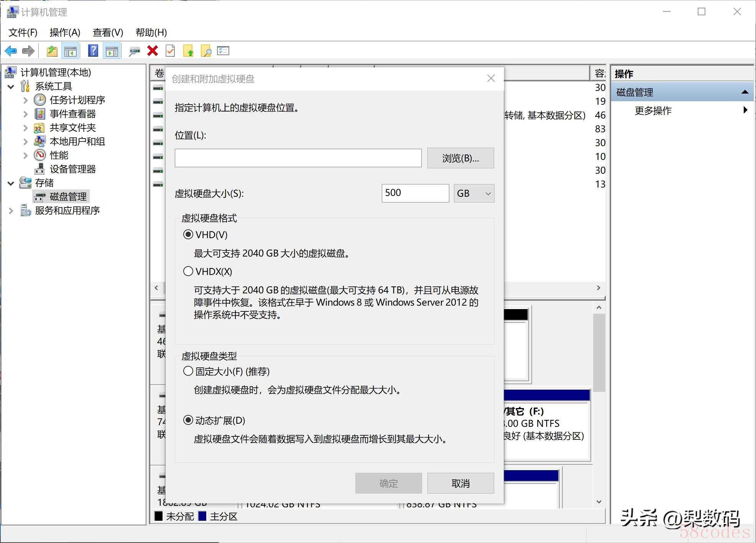Click the folder with magnifier toolbar icon
This screenshot has width=756, height=543.
tap(206, 51)
